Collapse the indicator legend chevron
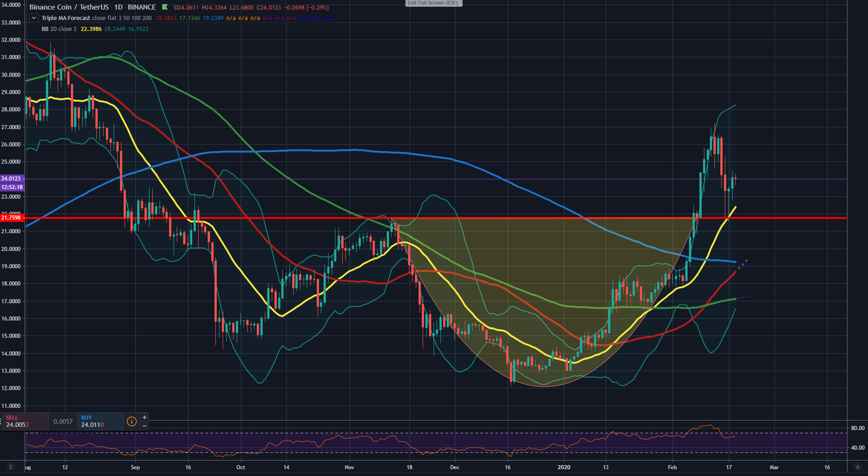Viewport: 868px width, 476px height. click(x=34, y=18)
